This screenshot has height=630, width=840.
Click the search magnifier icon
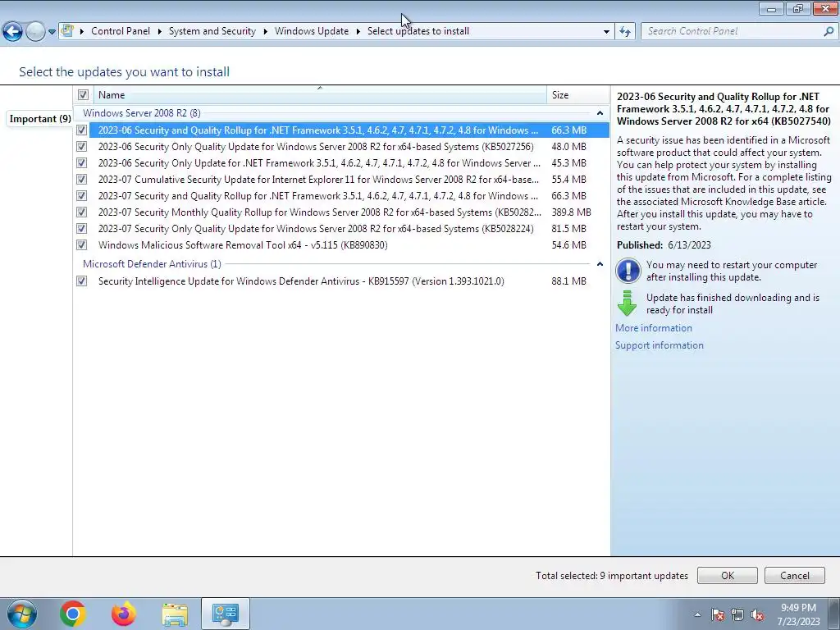click(x=829, y=31)
